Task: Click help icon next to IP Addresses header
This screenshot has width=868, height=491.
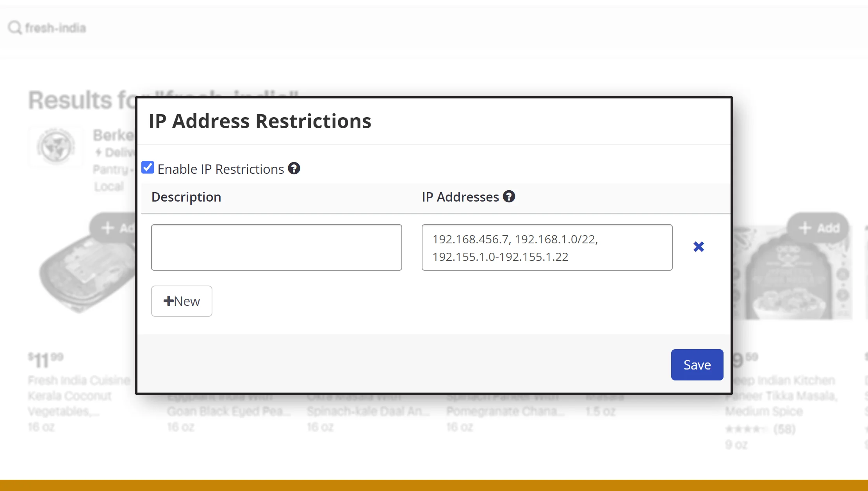Action: point(508,196)
